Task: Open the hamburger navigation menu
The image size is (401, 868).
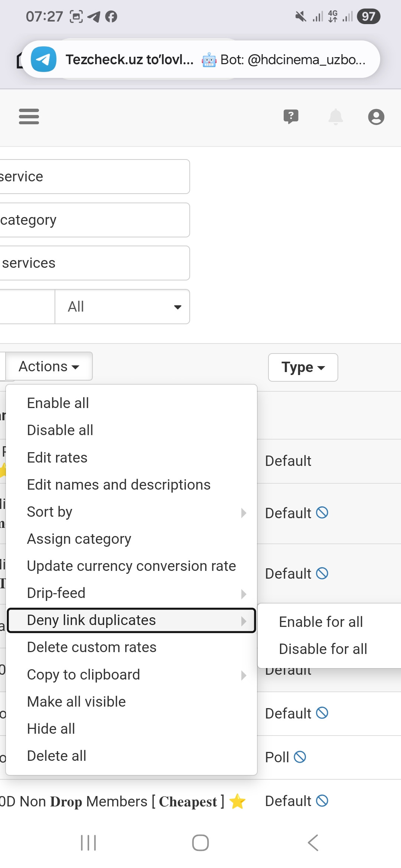Action: pyautogui.click(x=29, y=116)
